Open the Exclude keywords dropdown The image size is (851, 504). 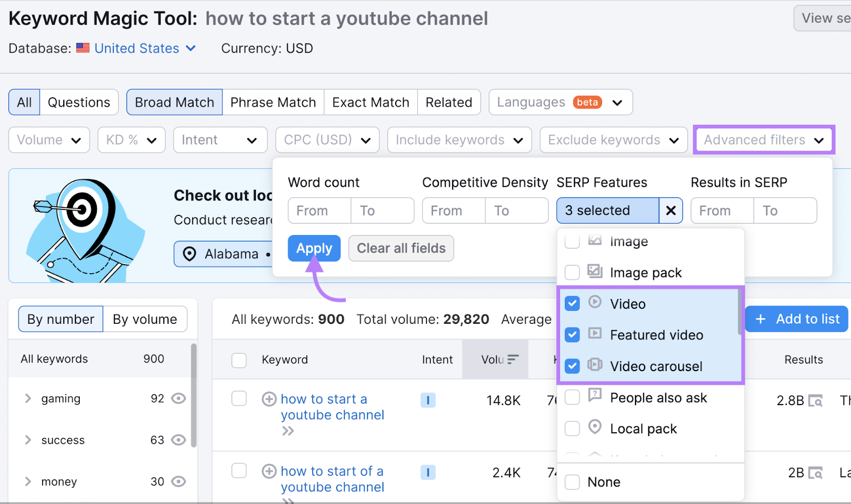click(x=614, y=140)
